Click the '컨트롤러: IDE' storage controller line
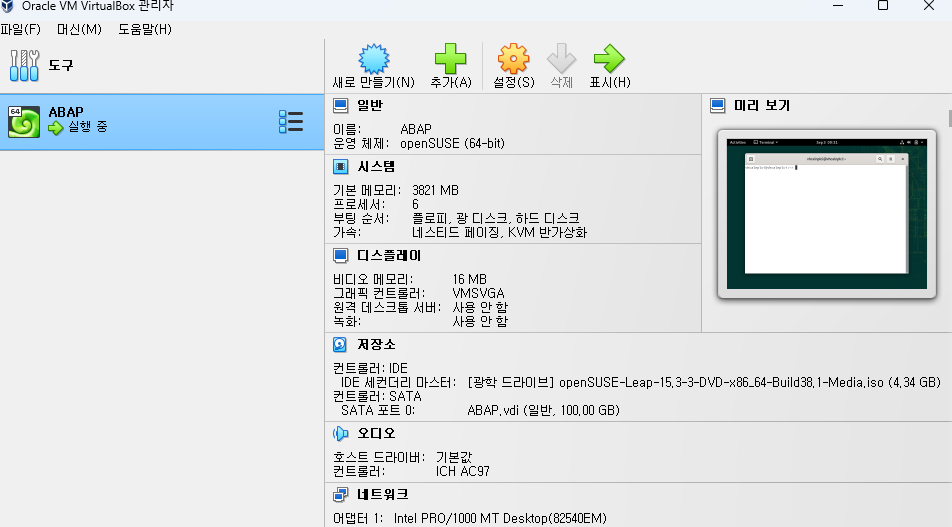 click(370, 369)
